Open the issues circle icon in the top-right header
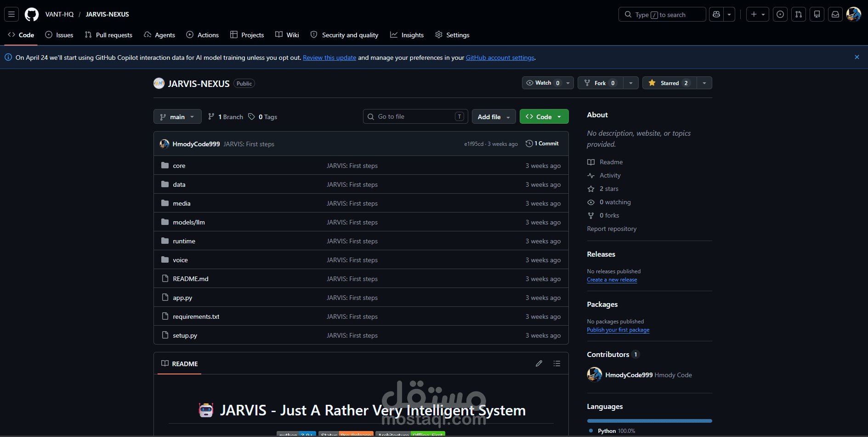The width and height of the screenshot is (868, 437). (x=780, y=14)
